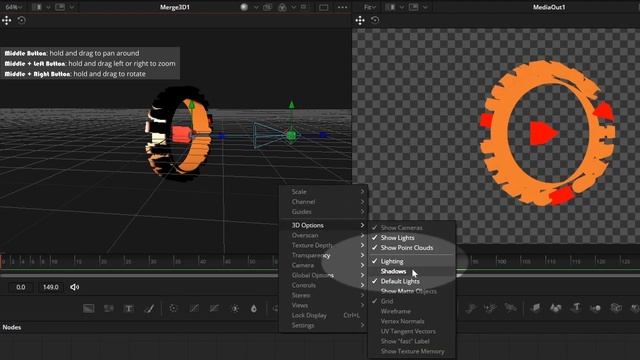Click the sphere shading icon in Merge3D1 viewer

tap(244, 7)
